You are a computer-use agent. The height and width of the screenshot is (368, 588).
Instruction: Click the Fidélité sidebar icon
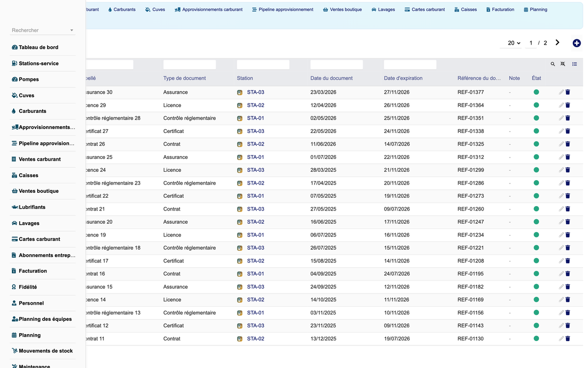14,287
